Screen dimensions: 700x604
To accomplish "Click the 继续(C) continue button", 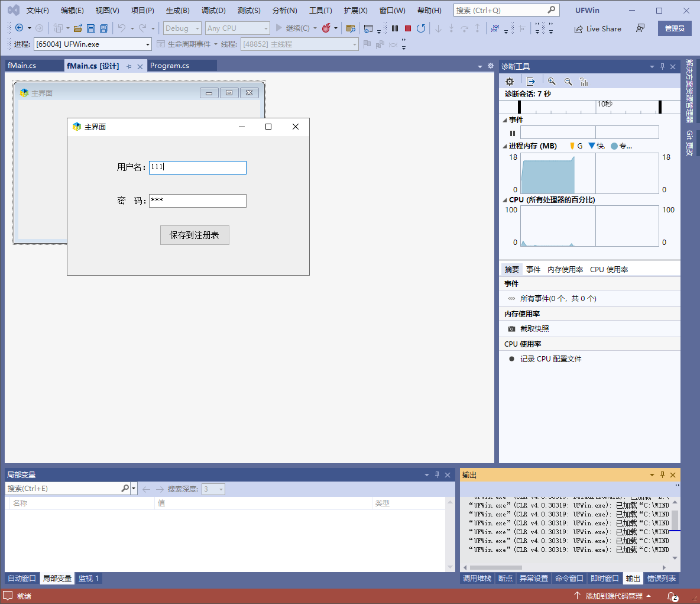I will pyautogui.click(x=293, y=28).
